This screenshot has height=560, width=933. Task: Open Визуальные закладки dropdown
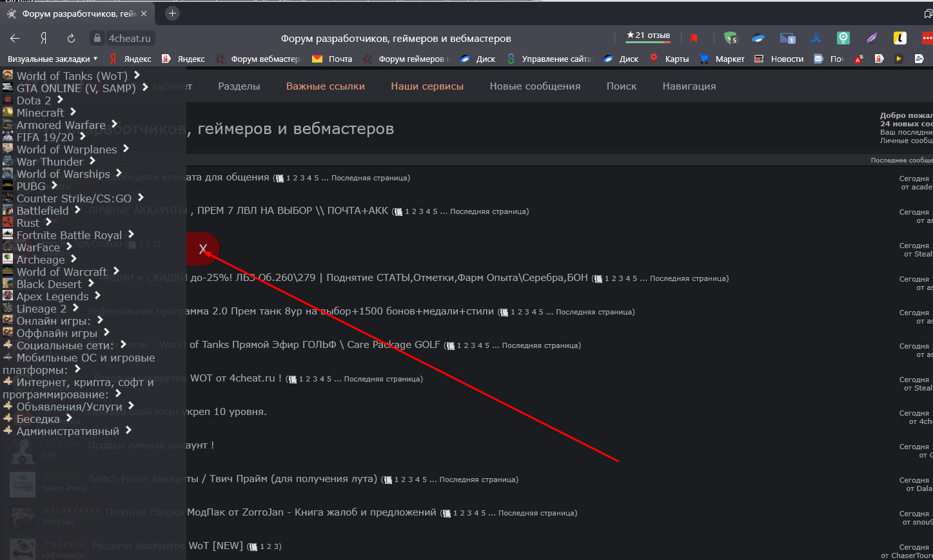[x=52, y=59]
